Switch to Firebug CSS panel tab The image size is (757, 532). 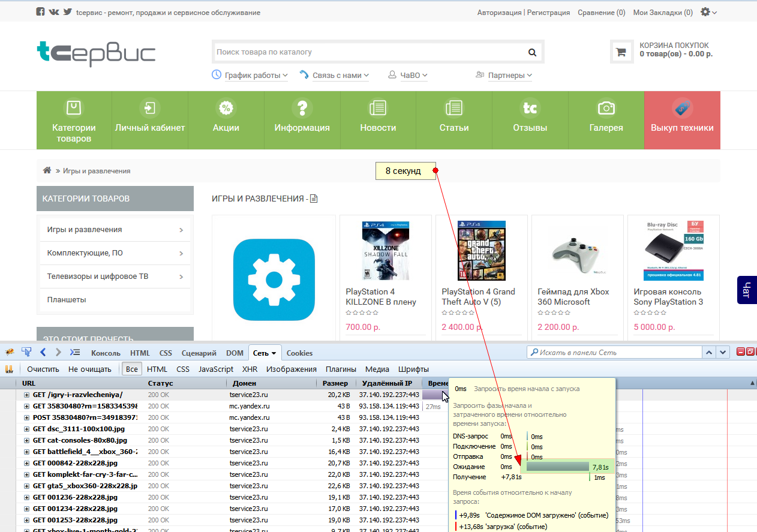click(x=166, y=353)
